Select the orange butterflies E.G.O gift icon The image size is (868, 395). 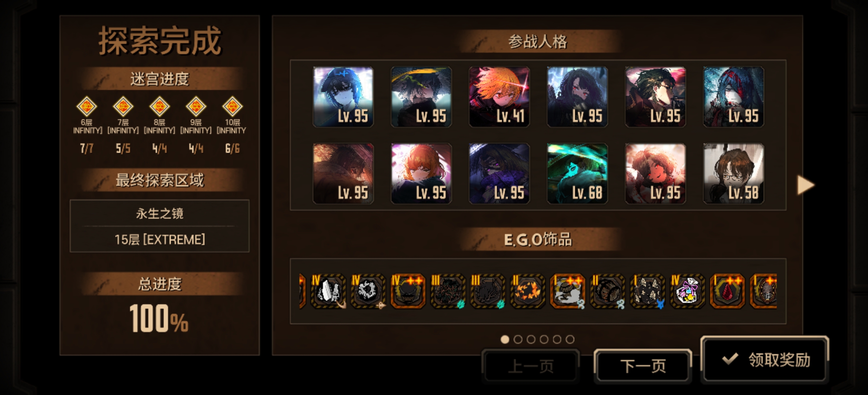tap(528, 291)
